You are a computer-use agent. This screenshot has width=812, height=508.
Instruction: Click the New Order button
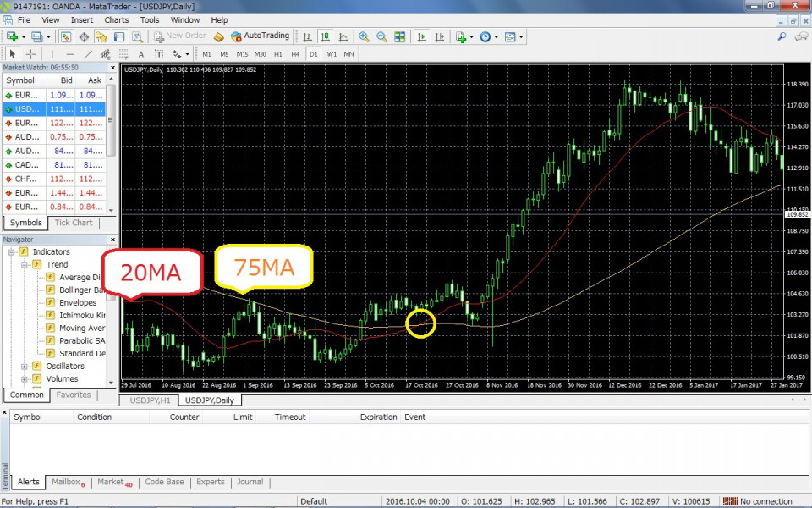[x=179, y=36]
